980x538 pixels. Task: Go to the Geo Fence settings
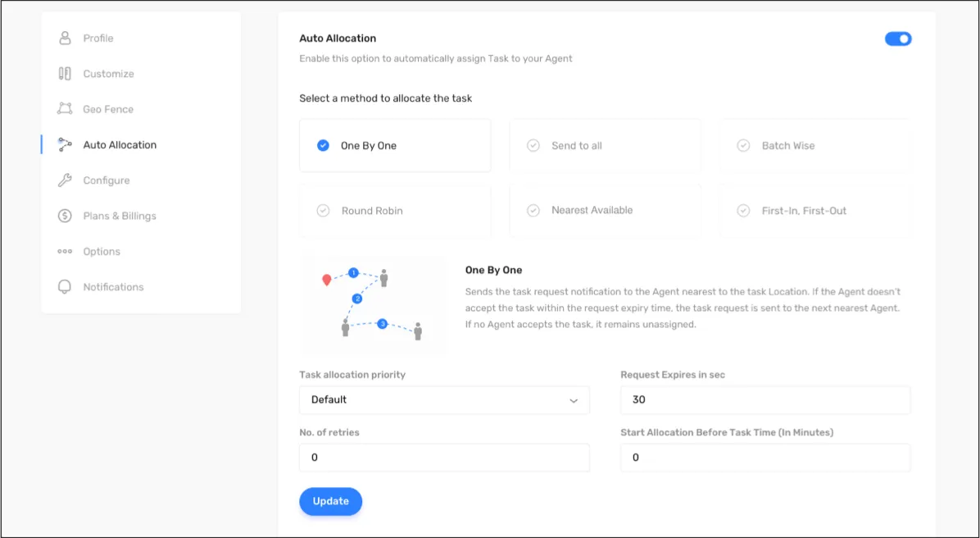point(108,109)
